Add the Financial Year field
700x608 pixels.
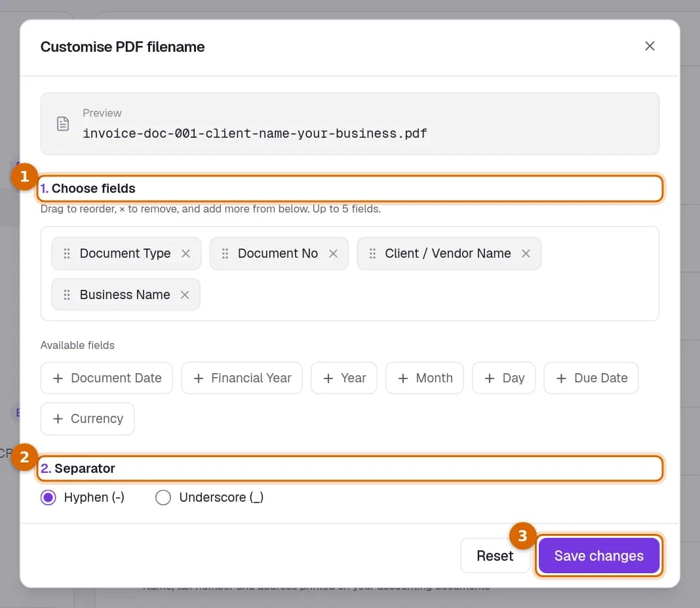point(242,378)
